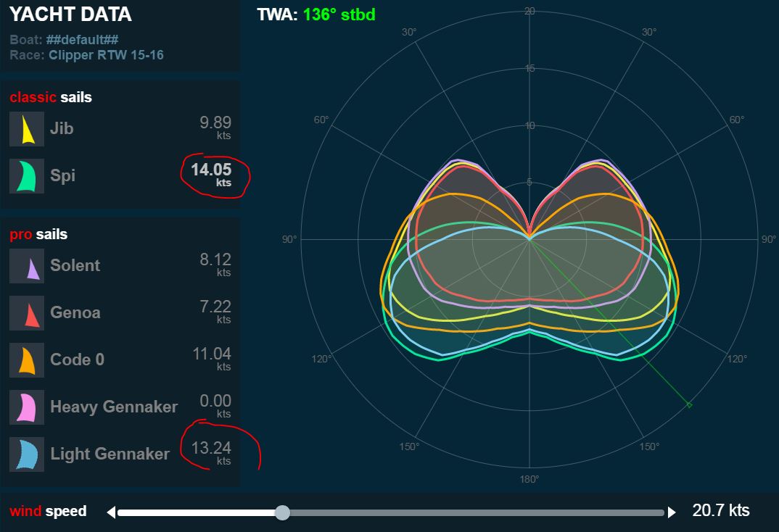Image resolution: width=779 pixels, height=532 pixels.
Task: Click the Spi sail label
Action: [62, 175]
